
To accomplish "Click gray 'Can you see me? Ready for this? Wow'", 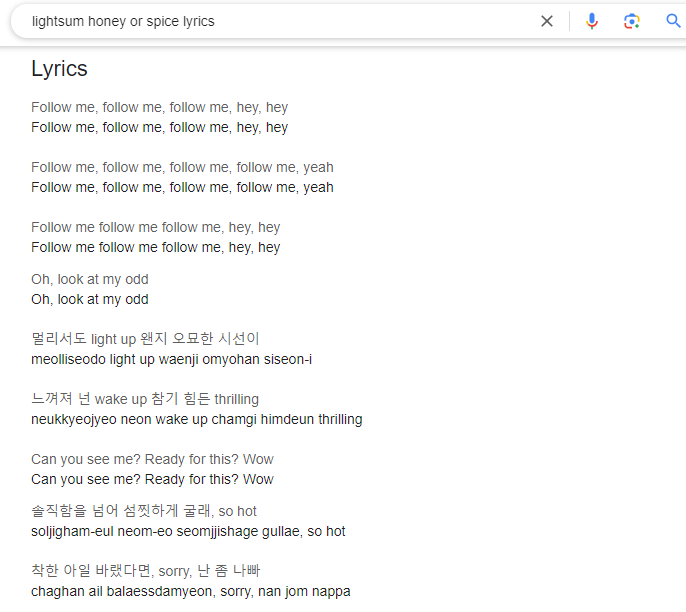I will click(152, 459).
